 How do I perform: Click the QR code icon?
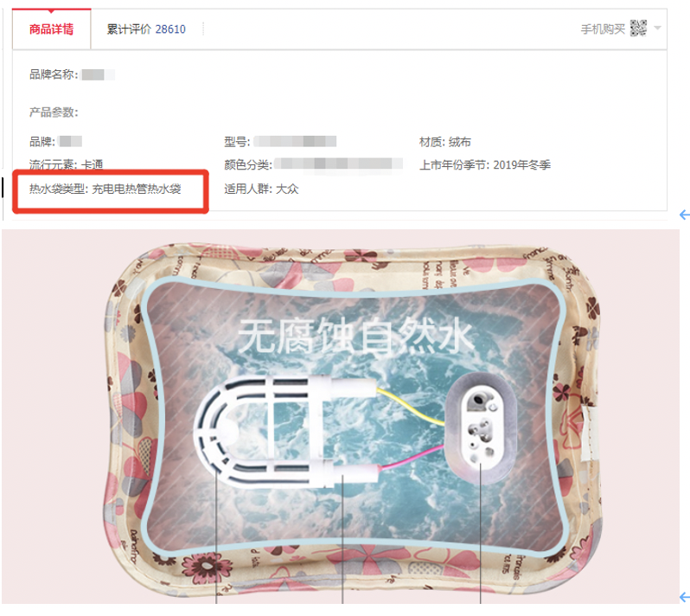click(x=638, y=29)
